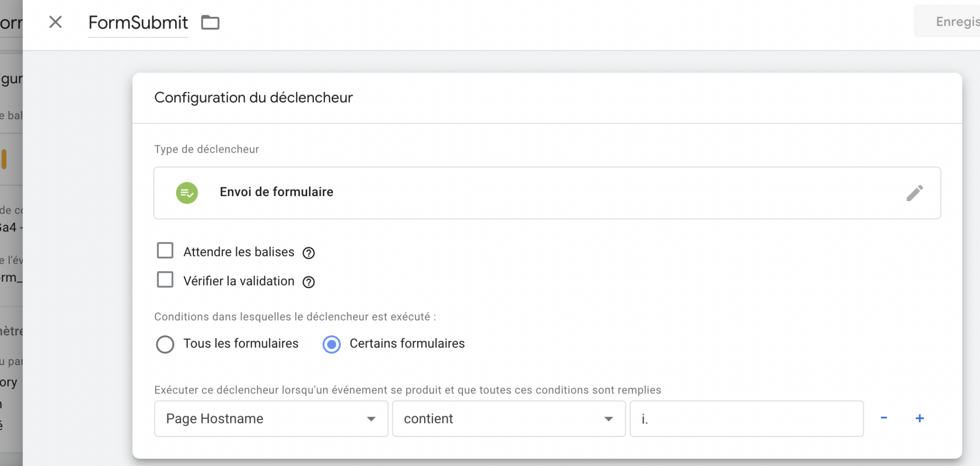This screenshot has width=980, height=466.
Task: Click the folder icon next to FormSubmit
Action: click(210, 22)
